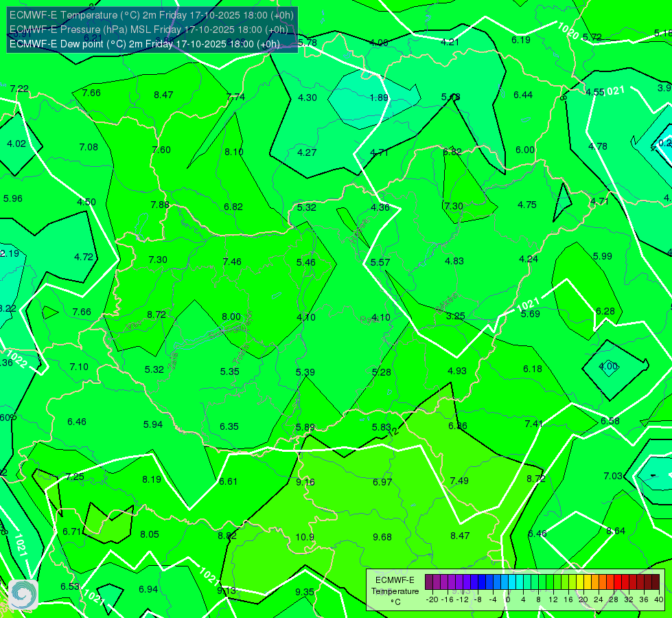Viewport: 672px width, 618px height.
Task: Click the 6.61 temperature value
Action: [228, 481]
